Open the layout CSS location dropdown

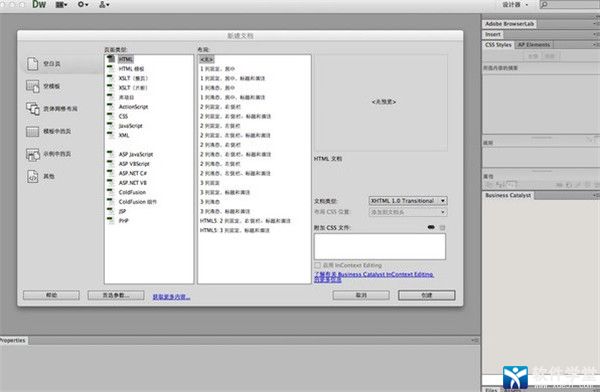(x=408, y=212)
